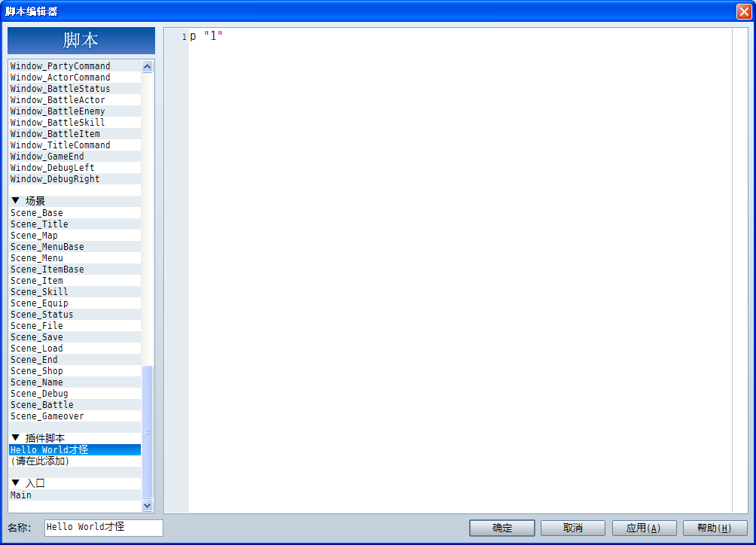Click the 确定 (OK) button

502,528
